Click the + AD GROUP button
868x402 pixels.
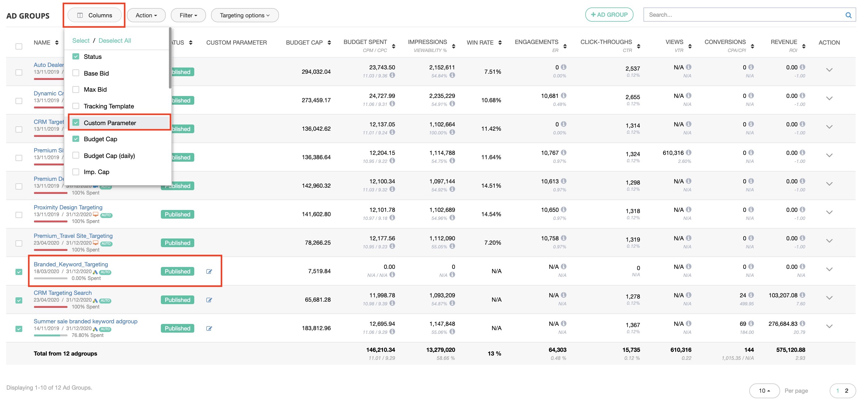tap(609, 15)
